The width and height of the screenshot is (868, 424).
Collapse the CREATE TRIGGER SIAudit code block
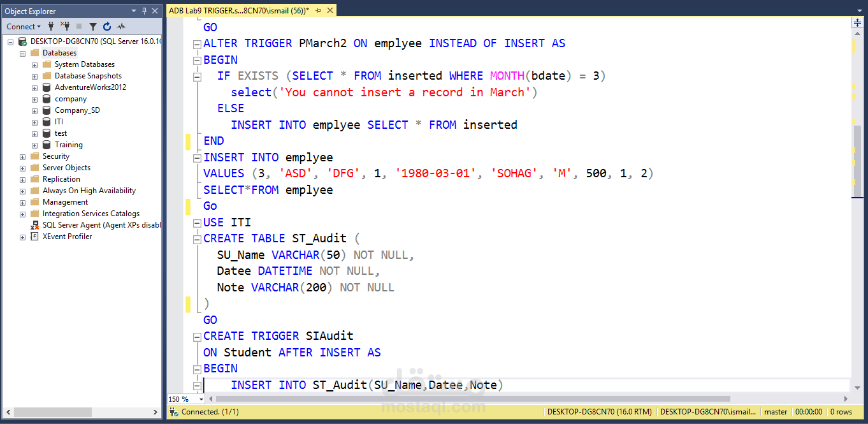tap(197, 336)
